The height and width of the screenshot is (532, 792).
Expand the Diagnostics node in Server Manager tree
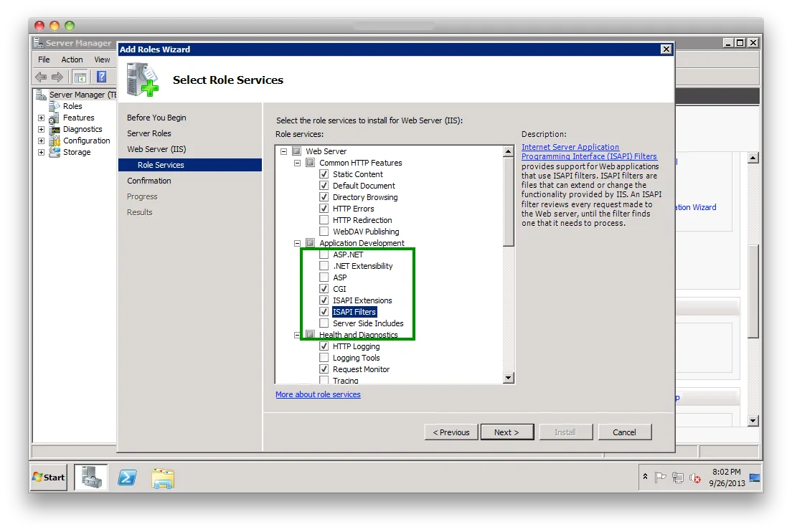[x=42, y=129]
